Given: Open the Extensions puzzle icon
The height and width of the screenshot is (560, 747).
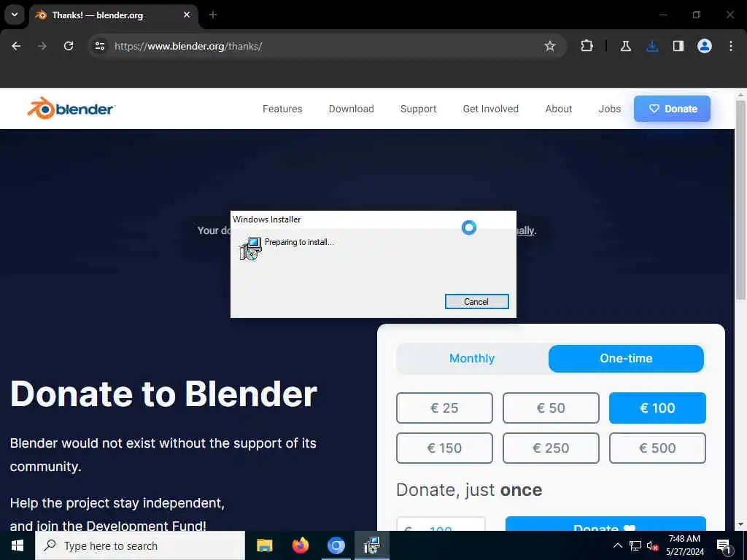Looking at the screenshot, I should coord(587,46).
